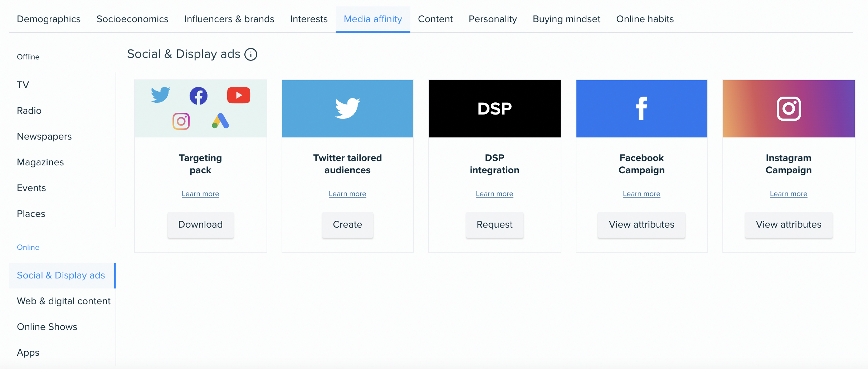This screenshot has height=369, width=868.
Task: Click the Google Ads icon in Targeting pack
Action: click(220, 121)
